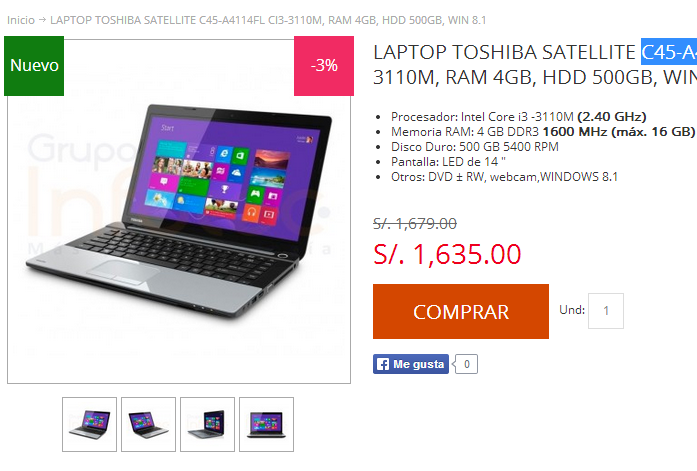Show the fourth laptop thumbnail image
Screen dimensions: 697x471
coord(266,424)
